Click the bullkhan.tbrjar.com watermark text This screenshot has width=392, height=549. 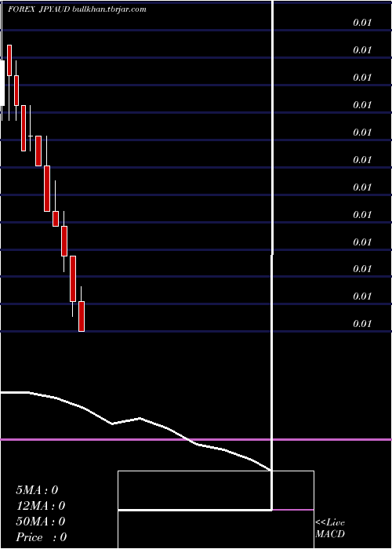point(110,9)
